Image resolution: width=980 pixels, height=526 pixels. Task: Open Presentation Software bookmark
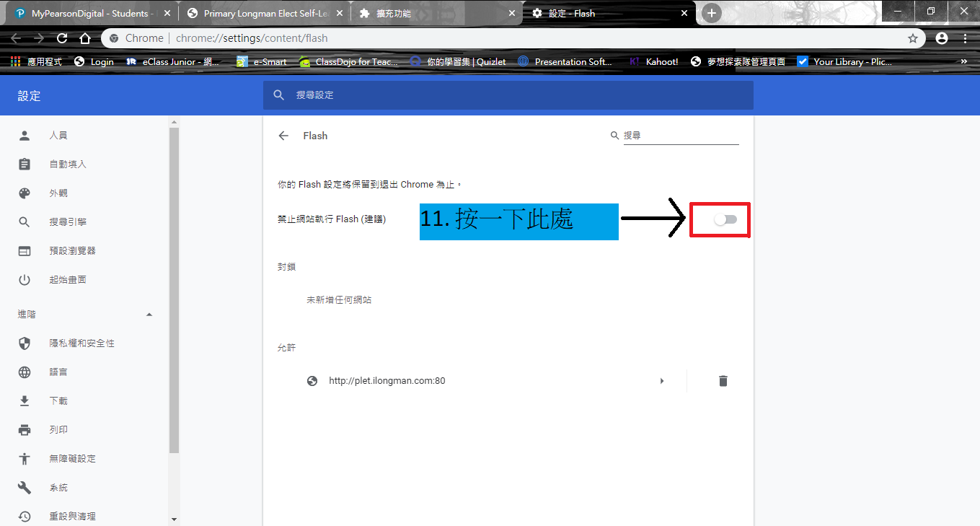(565, 62)
